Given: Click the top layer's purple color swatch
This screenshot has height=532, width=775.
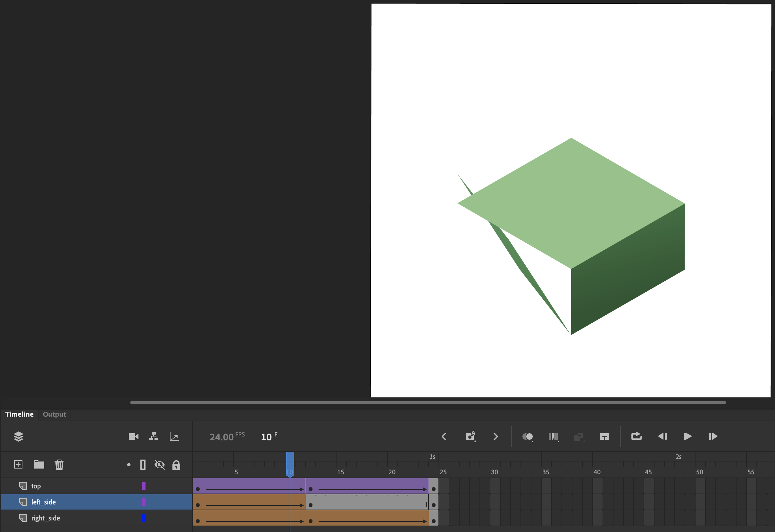Looking at the screenshot, I should 143,486.
